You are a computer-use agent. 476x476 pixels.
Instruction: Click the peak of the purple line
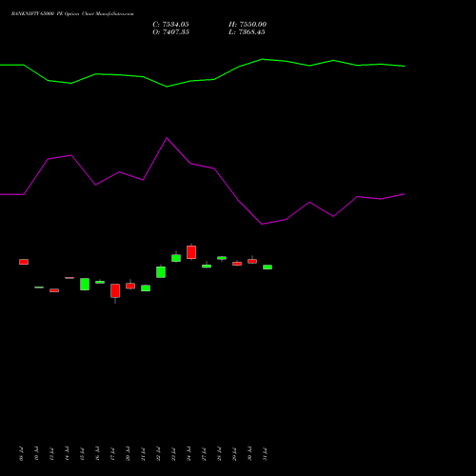click(167, 138)
